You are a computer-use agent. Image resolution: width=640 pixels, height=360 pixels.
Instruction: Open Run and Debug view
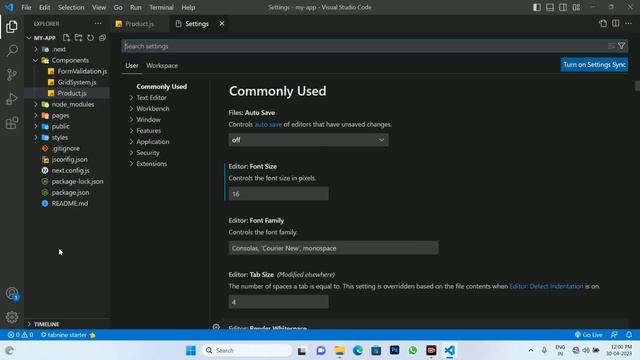(12, 99)
